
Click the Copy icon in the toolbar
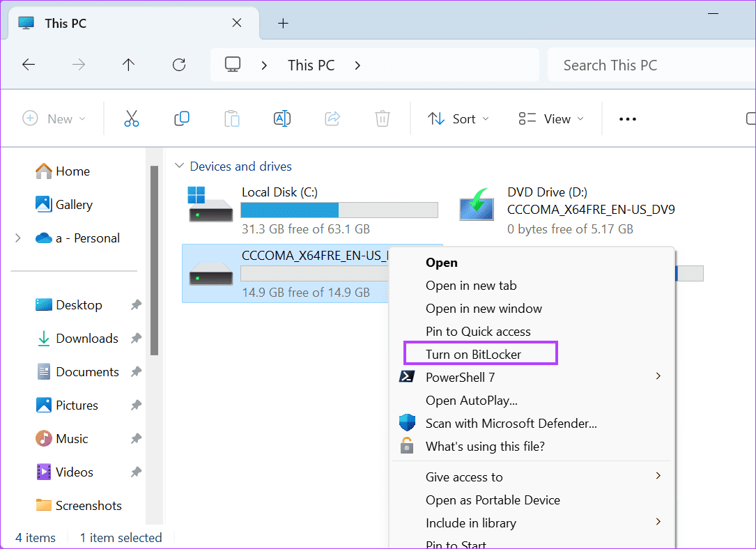coord(182,118)
